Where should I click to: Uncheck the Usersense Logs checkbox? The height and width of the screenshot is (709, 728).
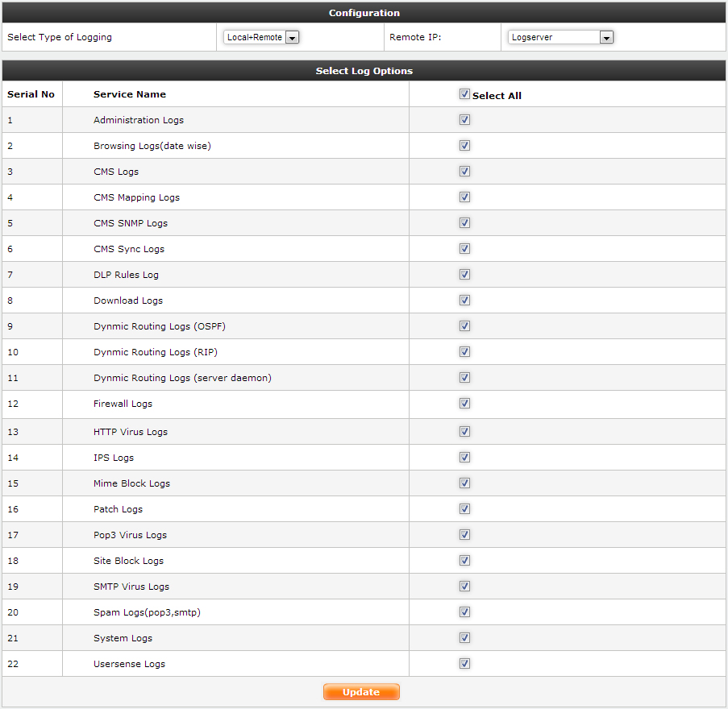(464, 664)
